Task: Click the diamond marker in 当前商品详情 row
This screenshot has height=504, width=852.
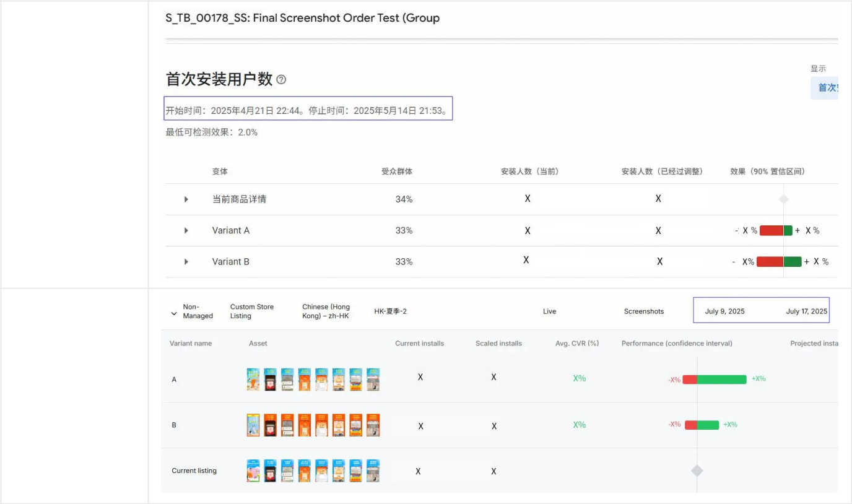Action: [783, 199]
